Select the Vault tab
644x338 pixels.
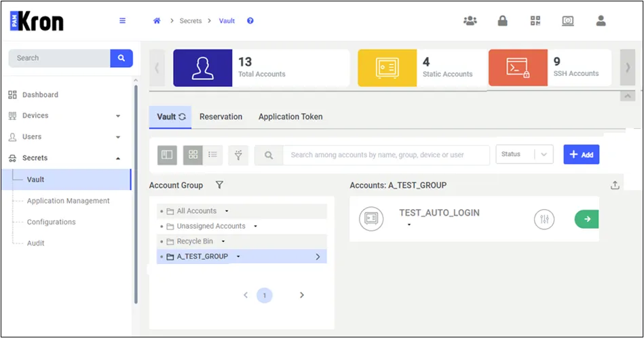(170, 117)
